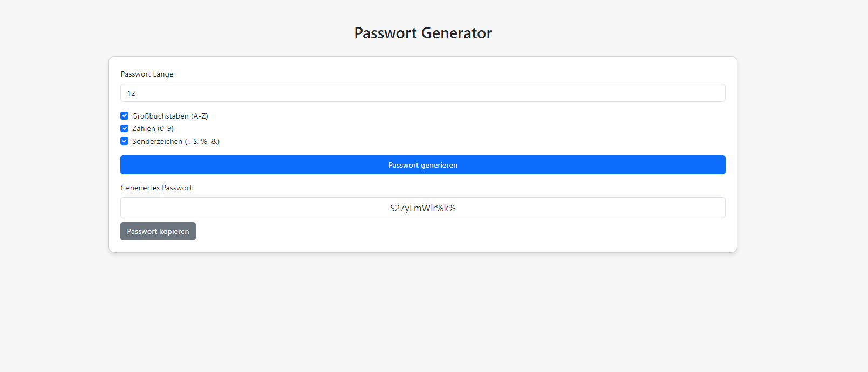Click the Sonderzeichen label text
868x372 pixels.
click(x=175, y=141)
